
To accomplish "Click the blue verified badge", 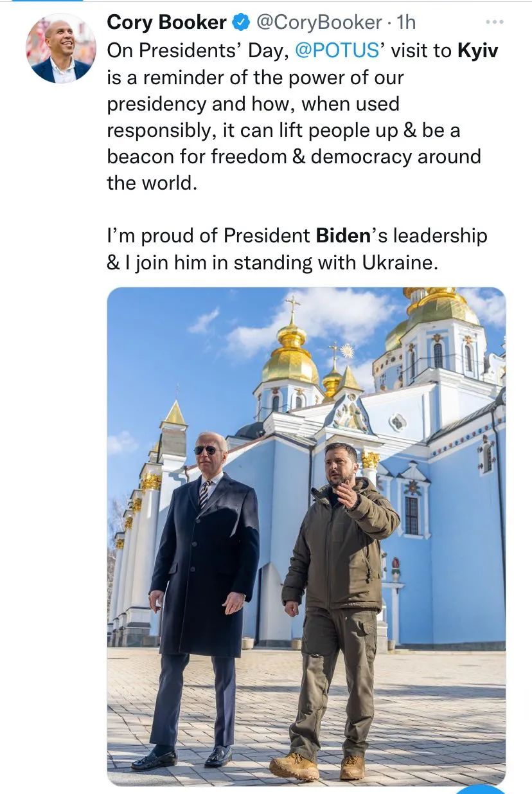I will (x=241, y=23).
